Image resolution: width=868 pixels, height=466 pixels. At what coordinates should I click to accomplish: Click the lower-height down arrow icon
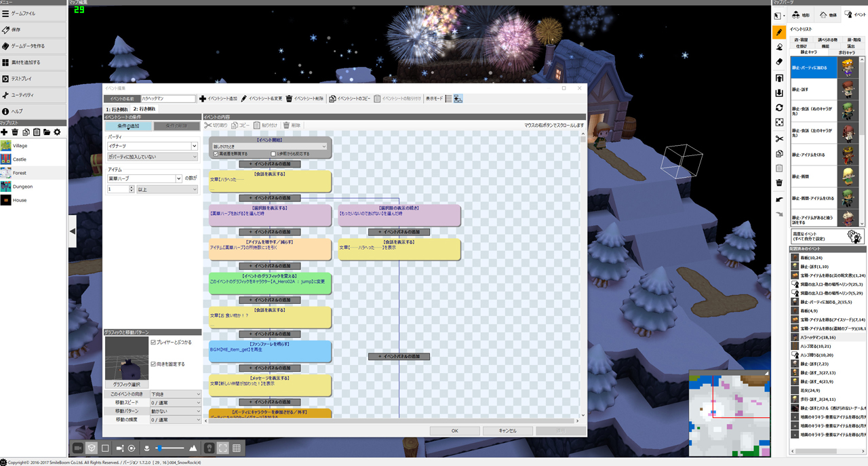point(779,93)
